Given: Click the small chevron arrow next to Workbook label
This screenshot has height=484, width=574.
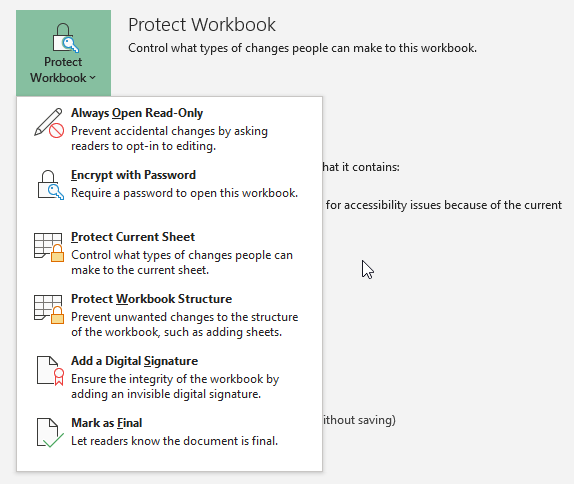Looking at the screenshot, I should tap(92, 78).
